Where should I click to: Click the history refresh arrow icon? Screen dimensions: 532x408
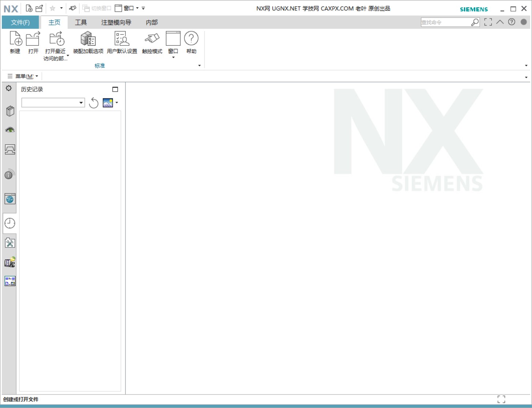pos(94,103)
